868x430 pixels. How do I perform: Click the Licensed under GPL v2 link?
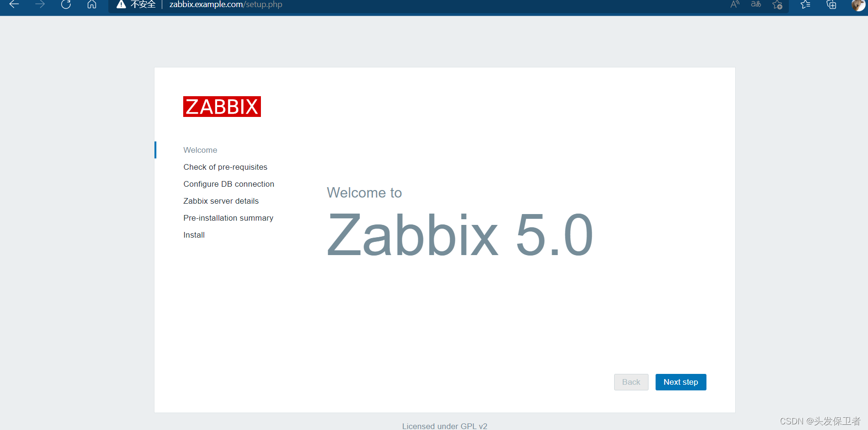click(x=445, y=426)
